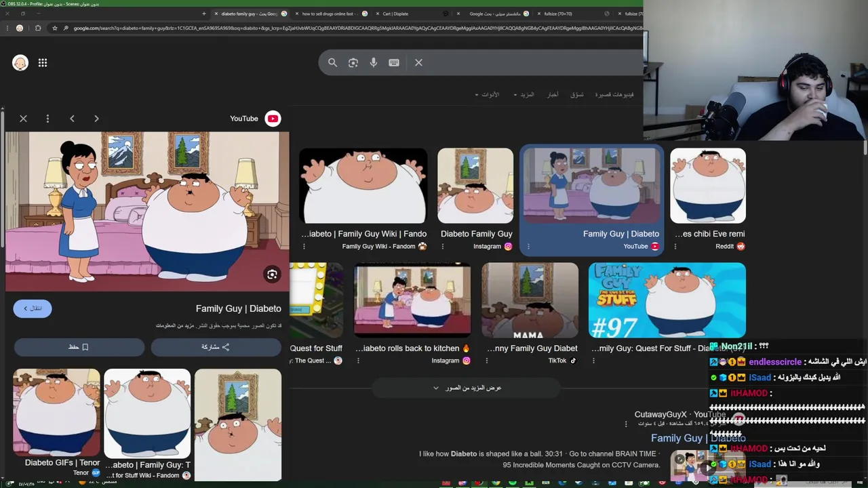The height and width of the screenshot is (488, 868).
Task: Open the 'Family Guy | Diabeto' title link in the preview panel
Action: (x=238, y=308)
